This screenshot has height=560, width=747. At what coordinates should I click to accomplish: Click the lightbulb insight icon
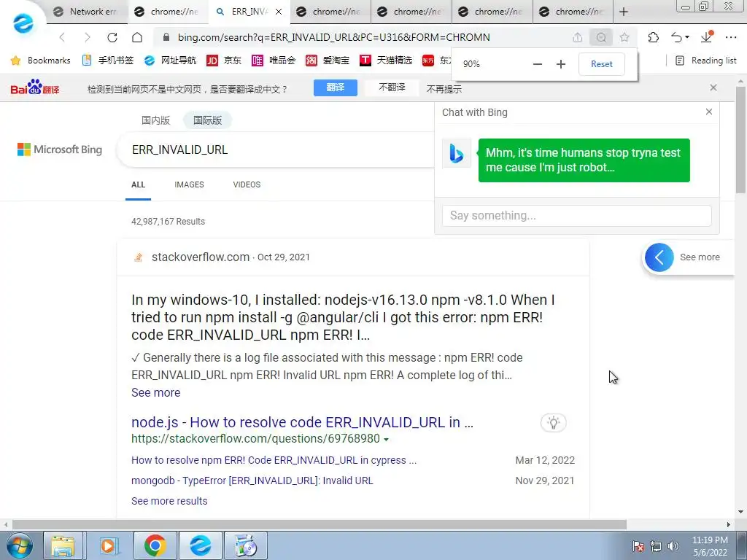553,422
